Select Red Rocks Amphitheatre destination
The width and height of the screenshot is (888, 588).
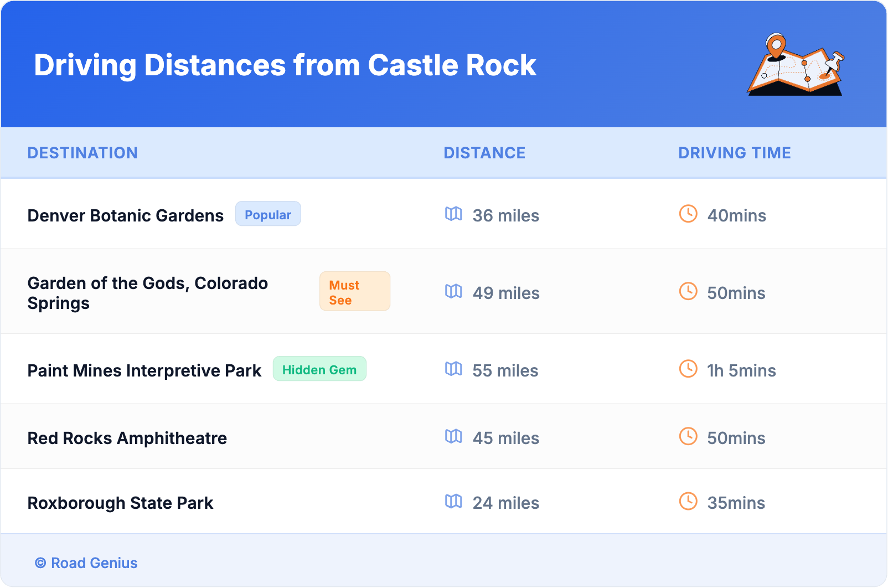coord(127,438)
